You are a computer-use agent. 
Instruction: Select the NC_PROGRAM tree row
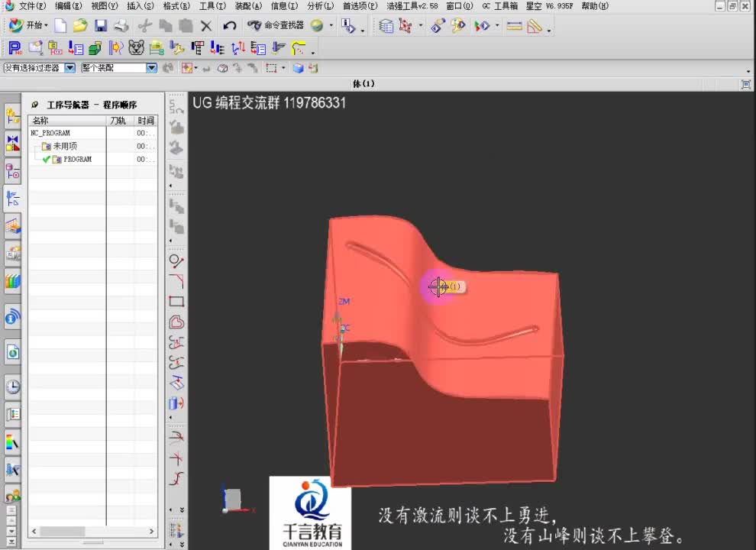point(92,133)
